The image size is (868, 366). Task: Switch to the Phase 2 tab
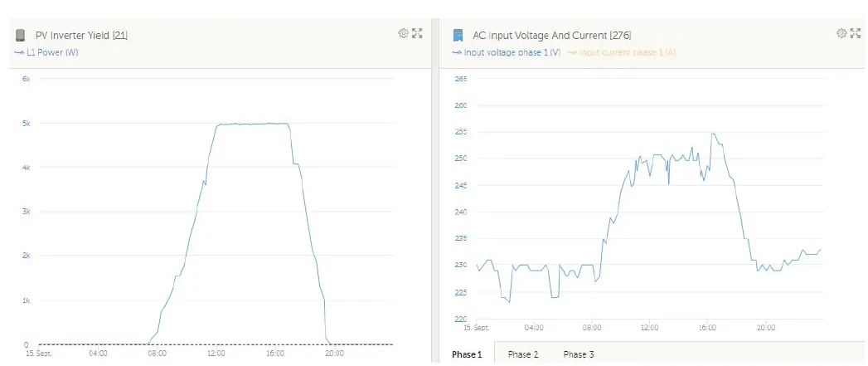pos(523,354)
